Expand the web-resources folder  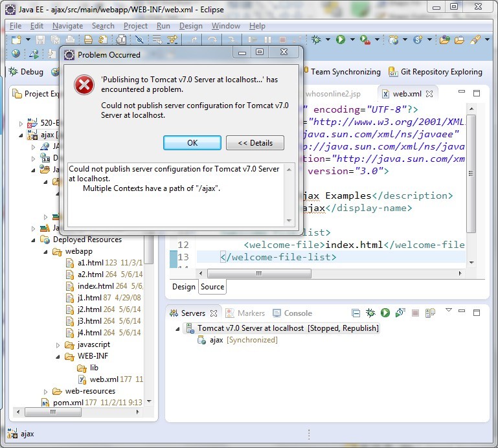[x=47, y=391]
